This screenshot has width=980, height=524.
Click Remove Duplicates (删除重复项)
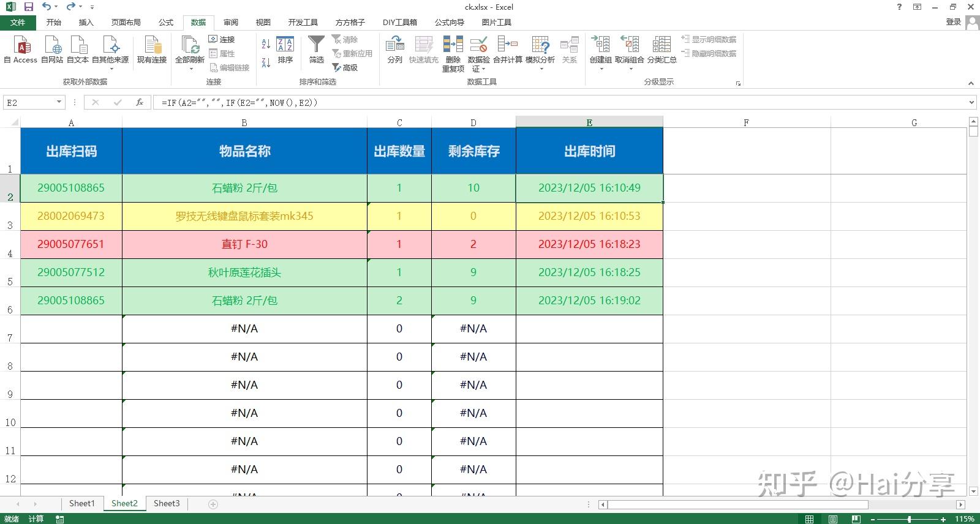[x=453, y=54]
